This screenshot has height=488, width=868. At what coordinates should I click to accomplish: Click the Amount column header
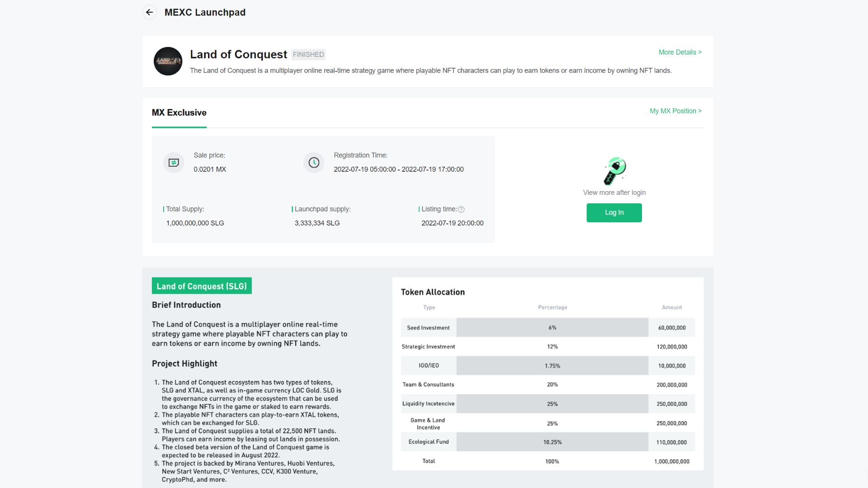(672, 307)
